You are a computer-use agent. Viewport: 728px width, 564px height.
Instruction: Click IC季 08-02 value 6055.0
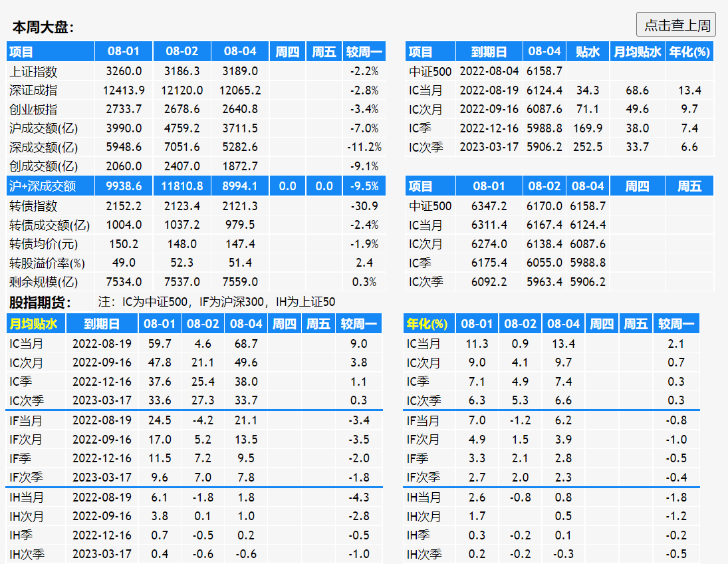(545, 263)
